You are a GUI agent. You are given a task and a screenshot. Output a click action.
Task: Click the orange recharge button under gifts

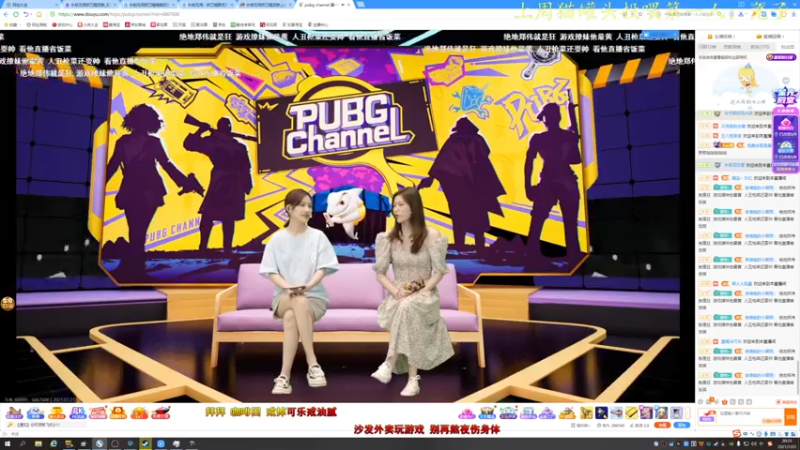662,425
